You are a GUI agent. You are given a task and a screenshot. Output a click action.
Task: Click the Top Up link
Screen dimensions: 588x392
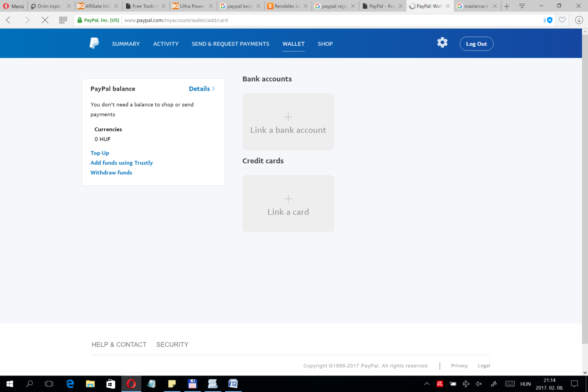tap(100, 153)
